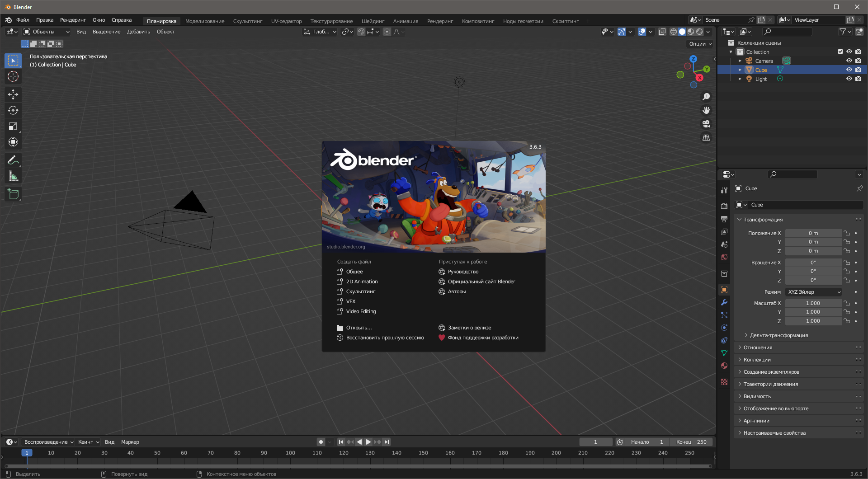Toggle lock on Scale X
The image size is (868, 479).
click(x=847, y=303)
